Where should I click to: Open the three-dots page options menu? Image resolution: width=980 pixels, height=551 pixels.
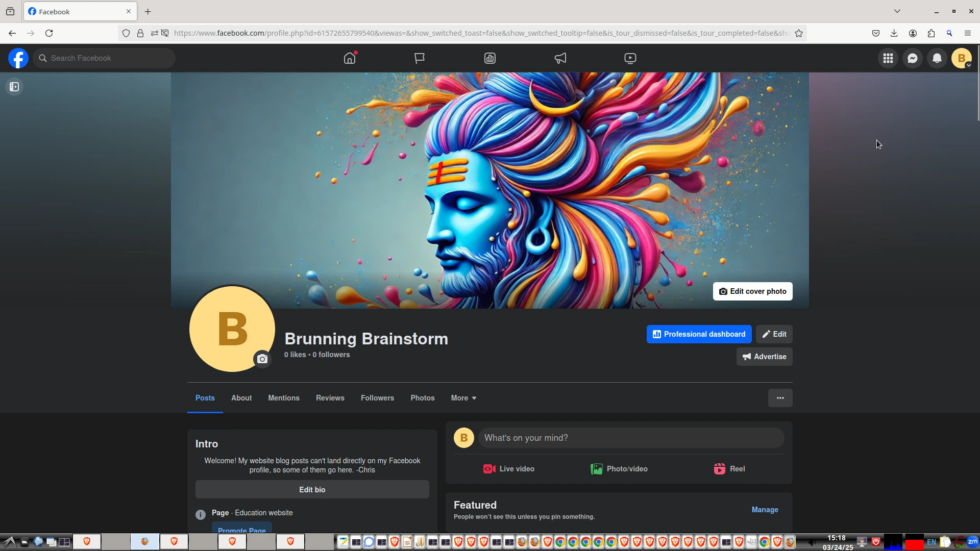point(780,398)
